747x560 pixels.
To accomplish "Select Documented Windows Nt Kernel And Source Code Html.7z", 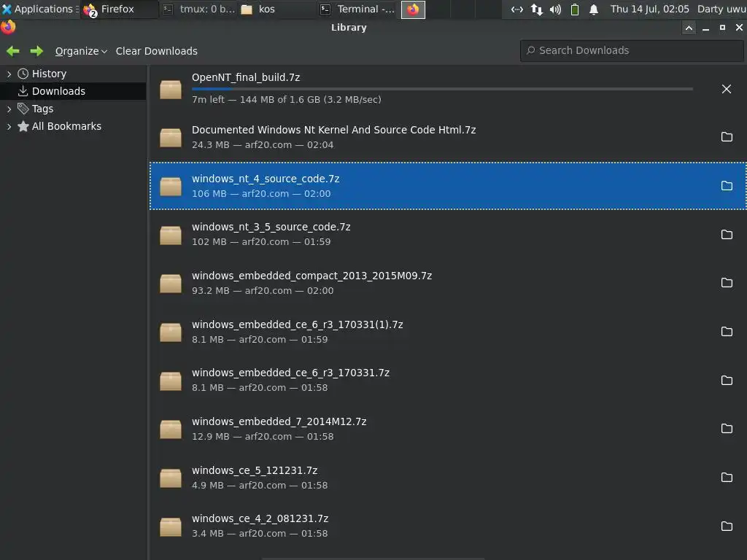I will click(333, 130).
